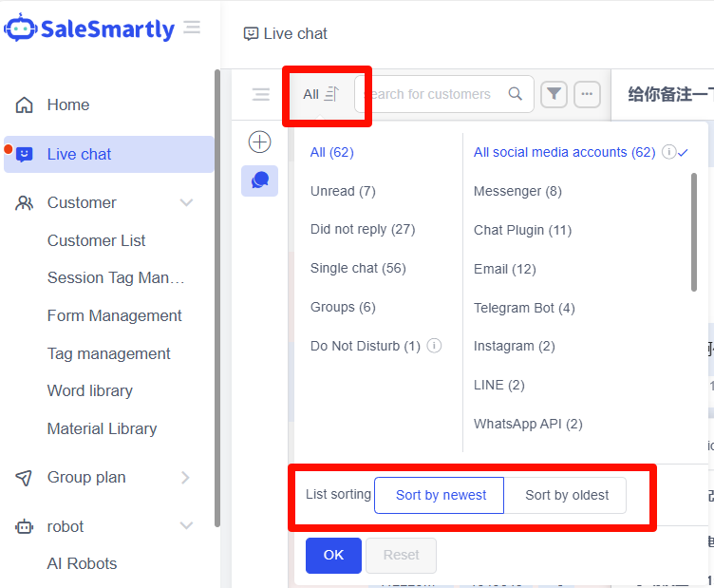
Task: Open Live chat in sidebar
Action: (x=80, y=154)
